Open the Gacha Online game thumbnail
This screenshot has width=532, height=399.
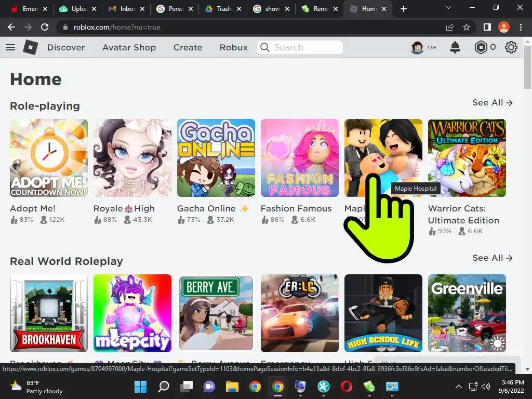(x=216, y=158)
